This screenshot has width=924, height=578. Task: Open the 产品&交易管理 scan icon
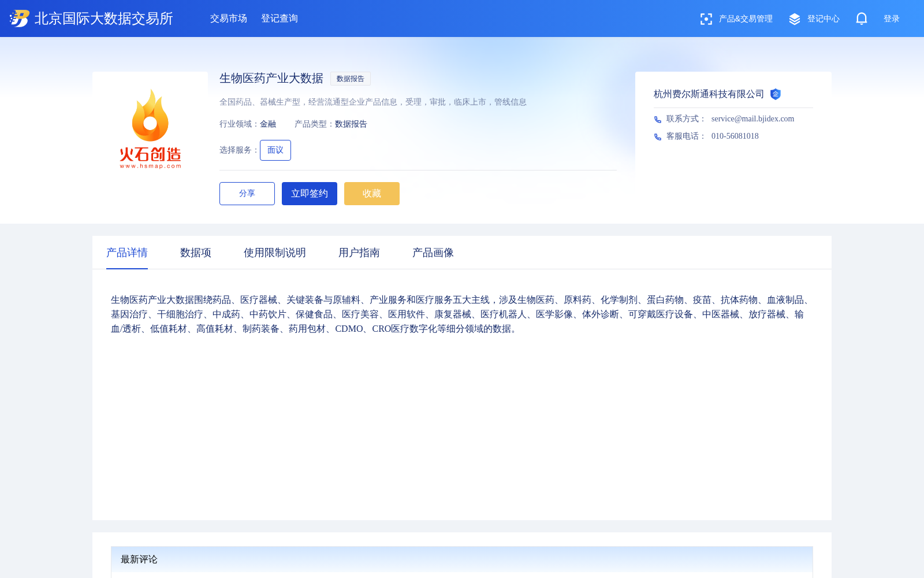(x=706, y=19)
